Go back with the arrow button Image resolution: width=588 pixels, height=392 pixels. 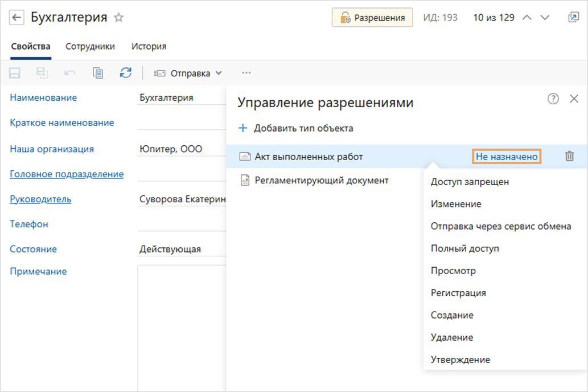[x=17, y=18]
